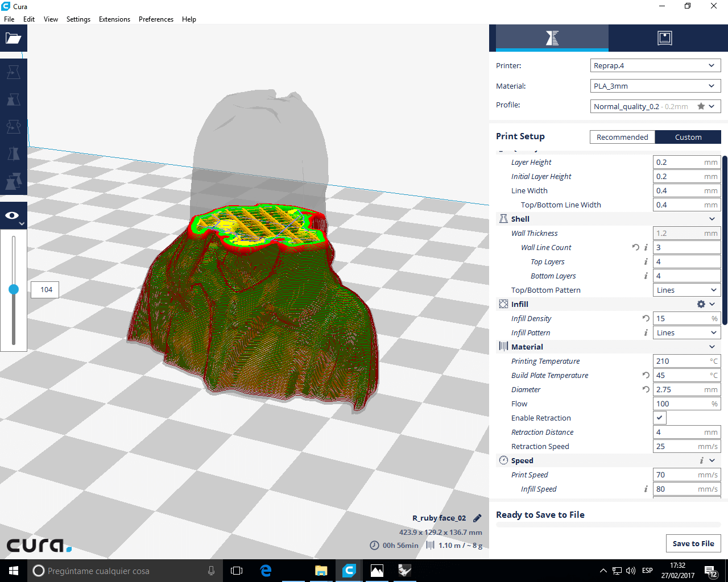The height and width of the screenshot is (582, 728).
Task: Switch Print Setup to Recommended mode
Action: click(x=622, y=137)
